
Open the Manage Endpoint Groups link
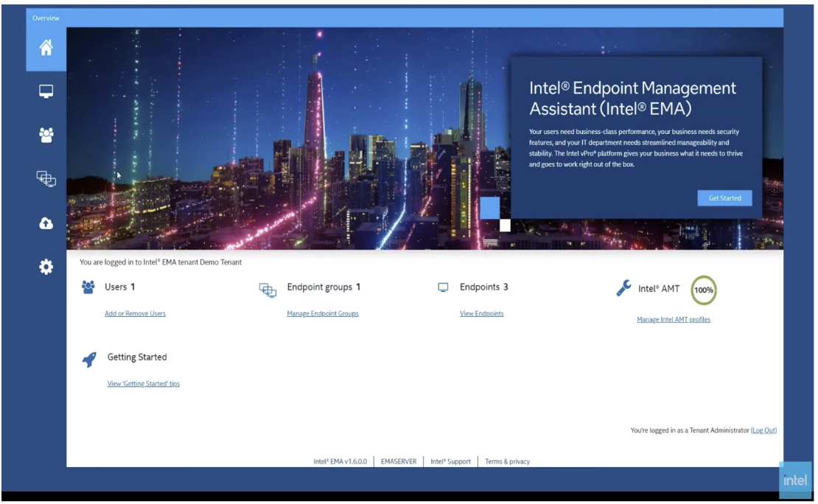(323, 314)
